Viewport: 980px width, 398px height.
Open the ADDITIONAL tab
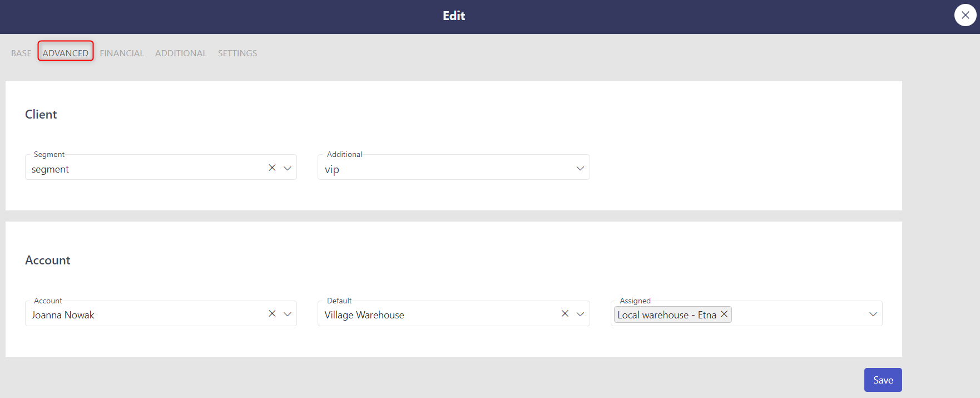[181, 53]
